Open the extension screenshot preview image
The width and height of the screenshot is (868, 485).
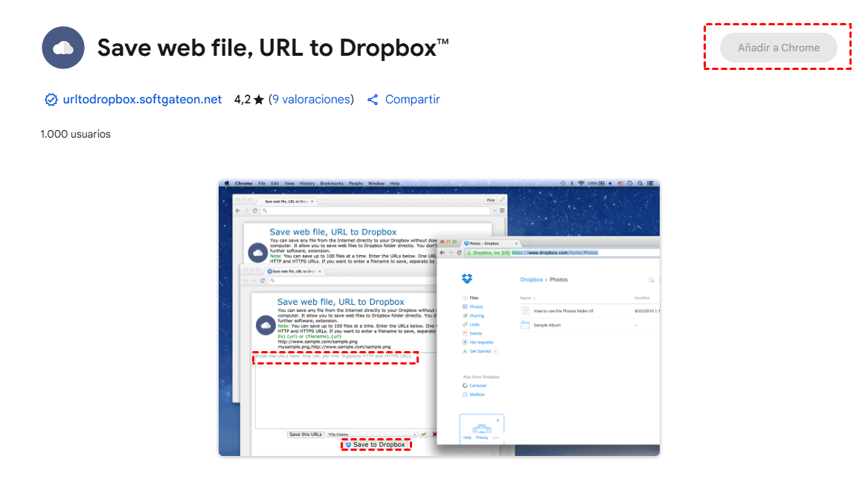[x=439, y=318]
